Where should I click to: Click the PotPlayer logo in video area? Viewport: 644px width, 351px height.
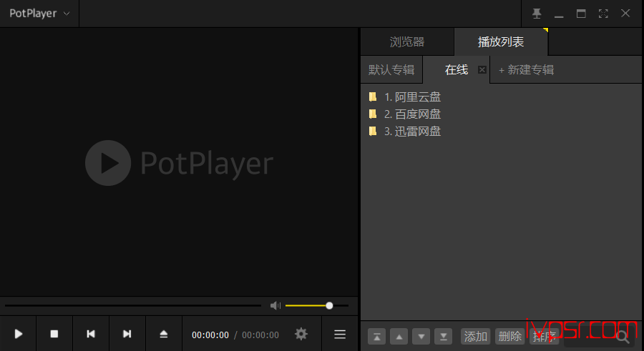coord(179,163)
